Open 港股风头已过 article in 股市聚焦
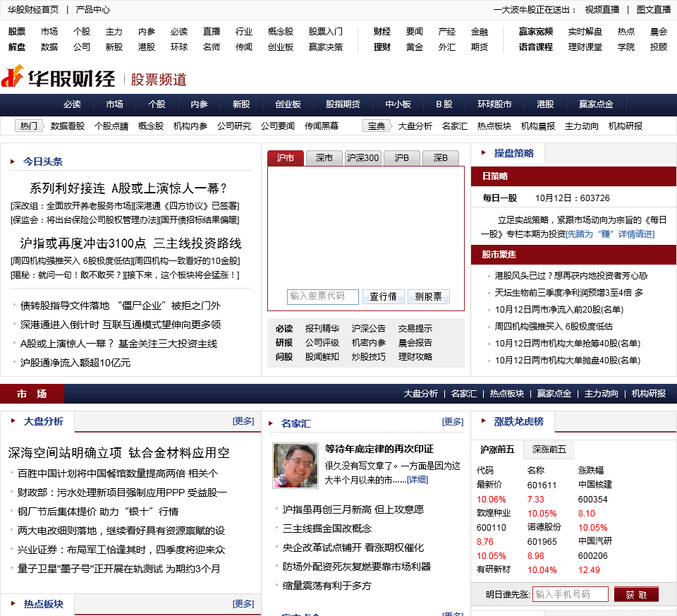 click(x=571, y=276)
